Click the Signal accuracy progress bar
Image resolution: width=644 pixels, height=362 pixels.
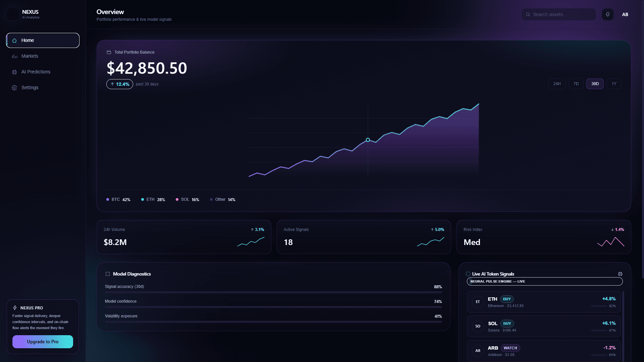pyautogui.click(x=273, y=292)
